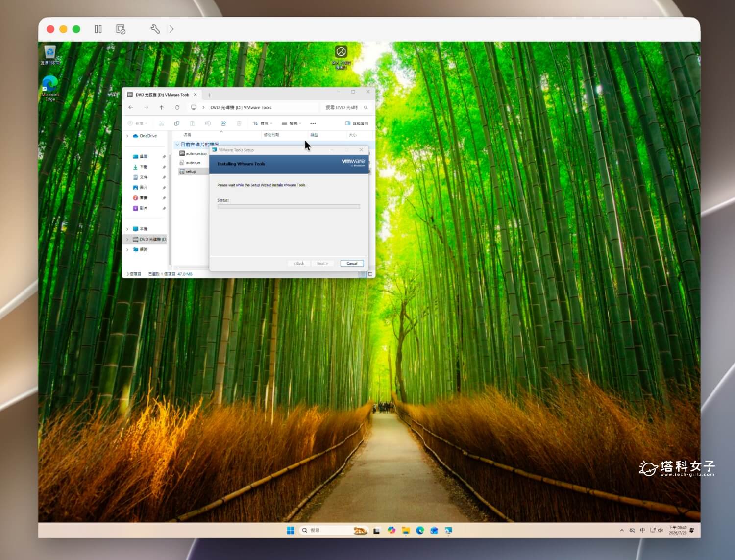This screenshot has width=735, height=560.
Task: Open the 檢視 (View) dropdown
Action: point(292,123)
